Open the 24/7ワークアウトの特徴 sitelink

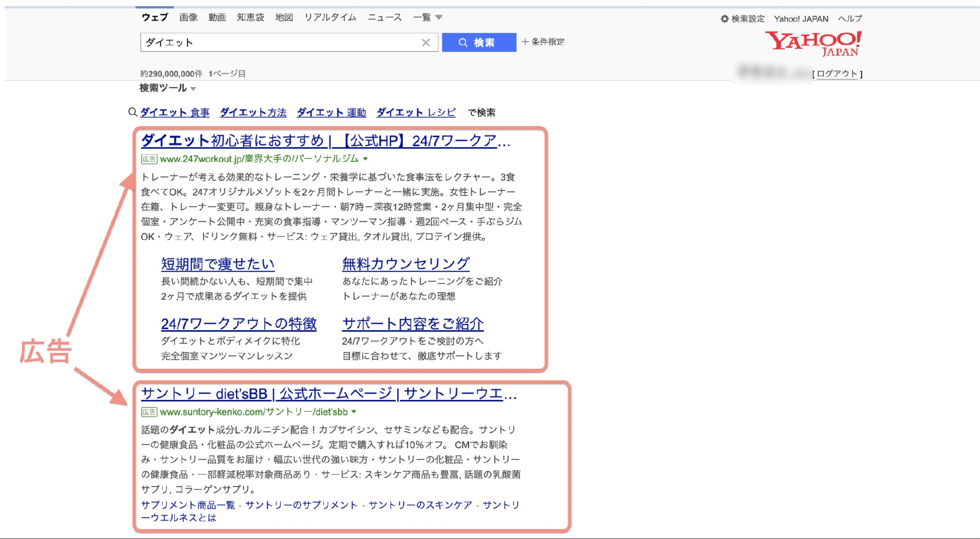pyautogui.click(x=239, y=324)
